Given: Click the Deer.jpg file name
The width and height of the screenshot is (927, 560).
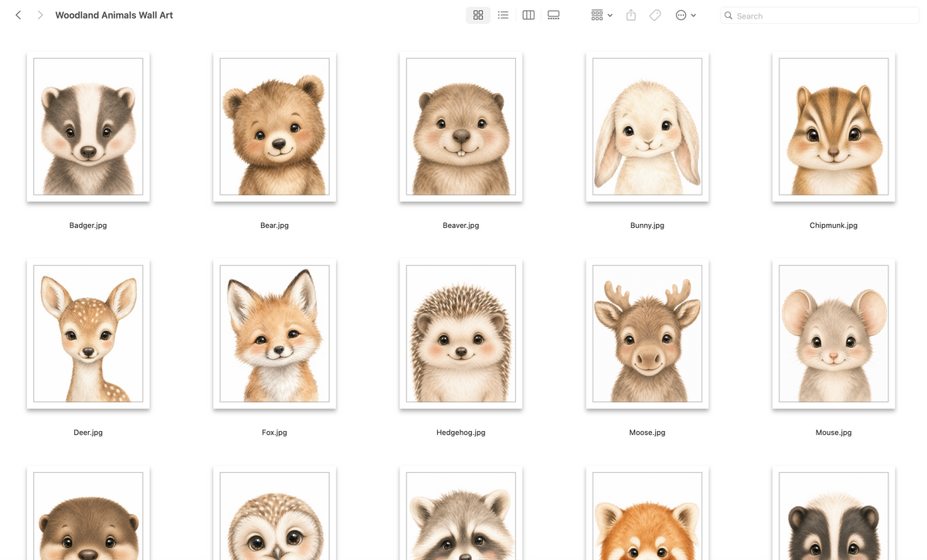Looking at the screenshot, I should tap(88, 433).
